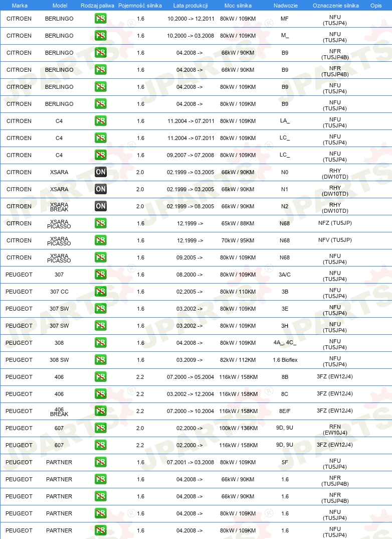Image resolution: width=392 pixels, height=539 pixels.
Task: Click the Oznaczenie silnika column header
Action: pyautogui.click(x=336, y=6)
